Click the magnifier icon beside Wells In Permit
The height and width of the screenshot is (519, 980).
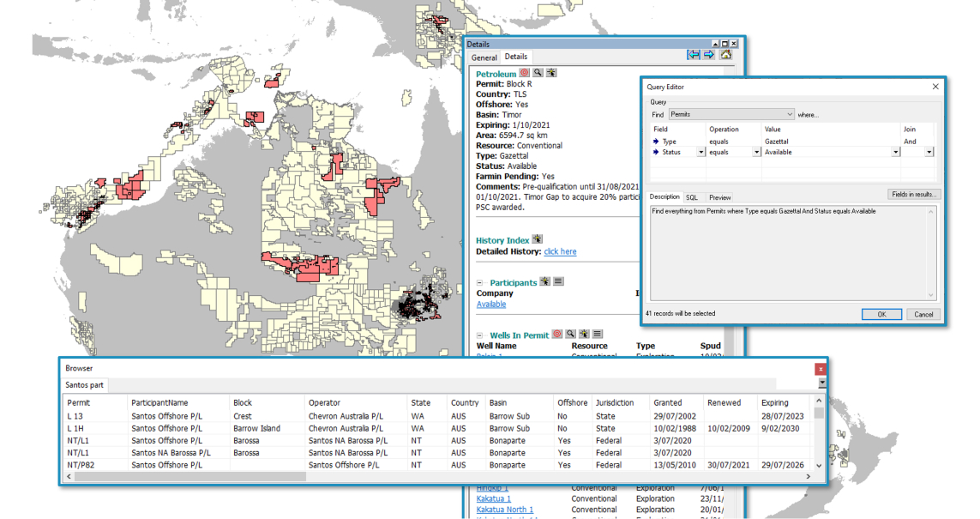pyautogui.click(x=570, y=334)
